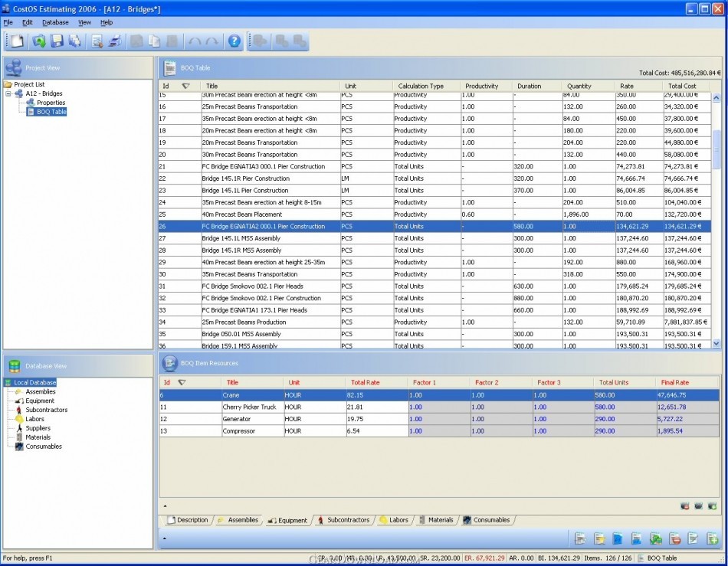Click the small expand arrow above the resource tabs

coord(166,506)
